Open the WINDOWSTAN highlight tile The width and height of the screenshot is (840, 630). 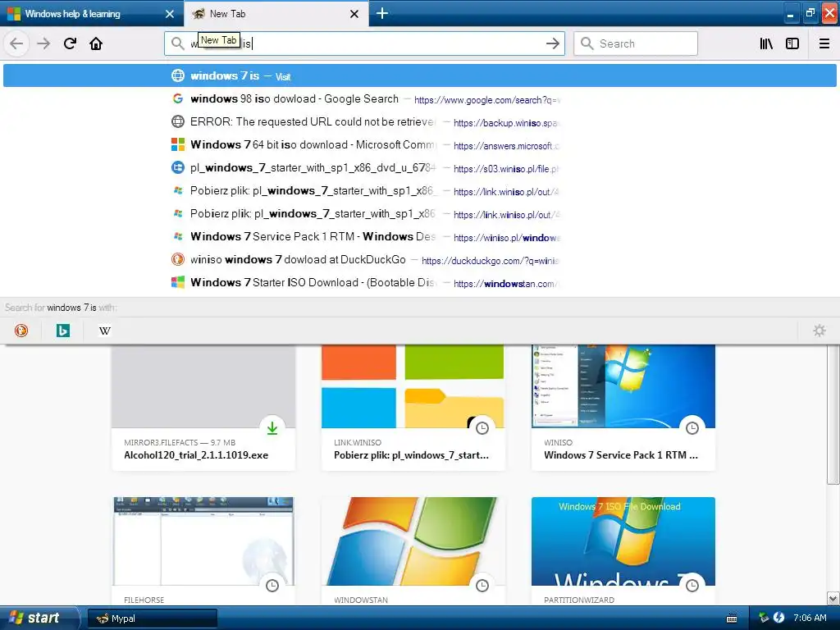413,550
